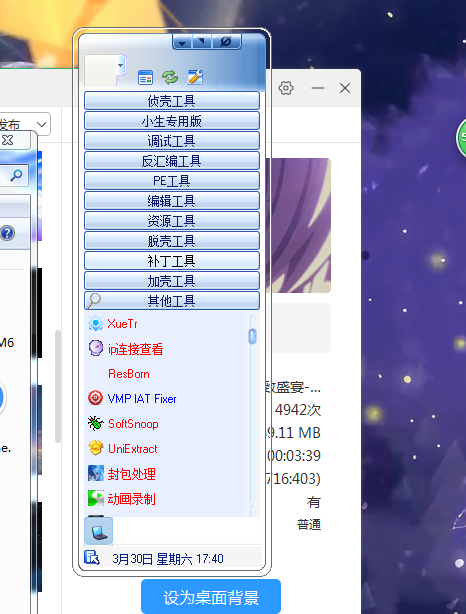This screenshot has height=614, width=466.
Task: Click the edit pencil toolbar icon
Action: 195,77
